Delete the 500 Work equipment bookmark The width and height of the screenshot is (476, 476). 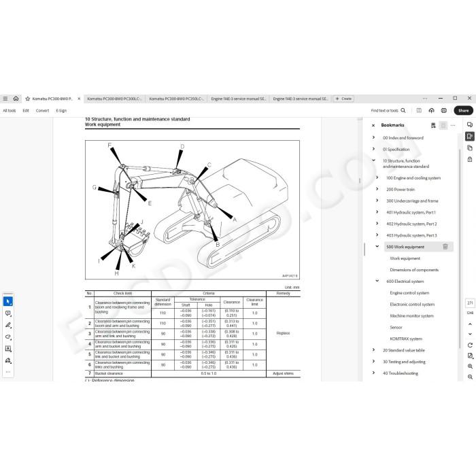pos(445,247)
